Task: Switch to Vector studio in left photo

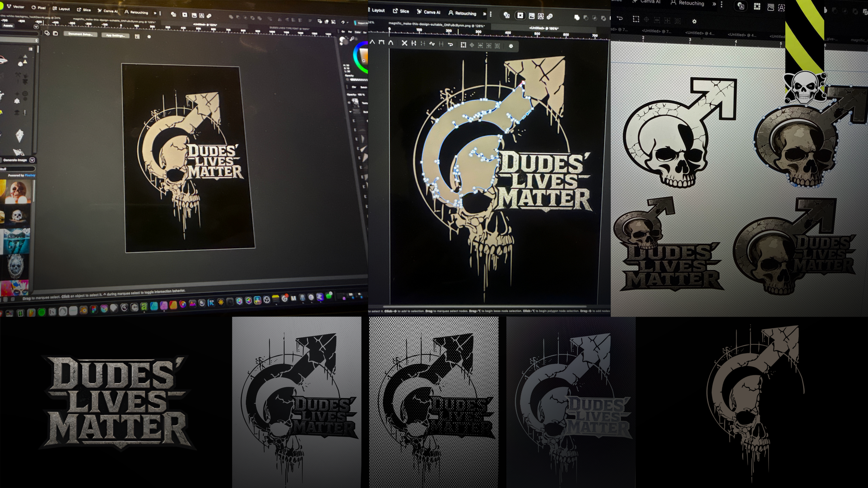Action: (x=16, y=7)
